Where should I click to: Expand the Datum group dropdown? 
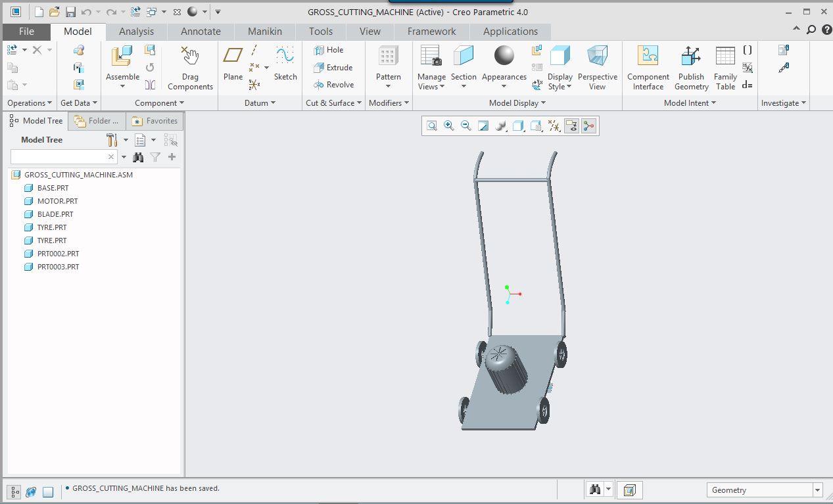click(x=260, y=103)
